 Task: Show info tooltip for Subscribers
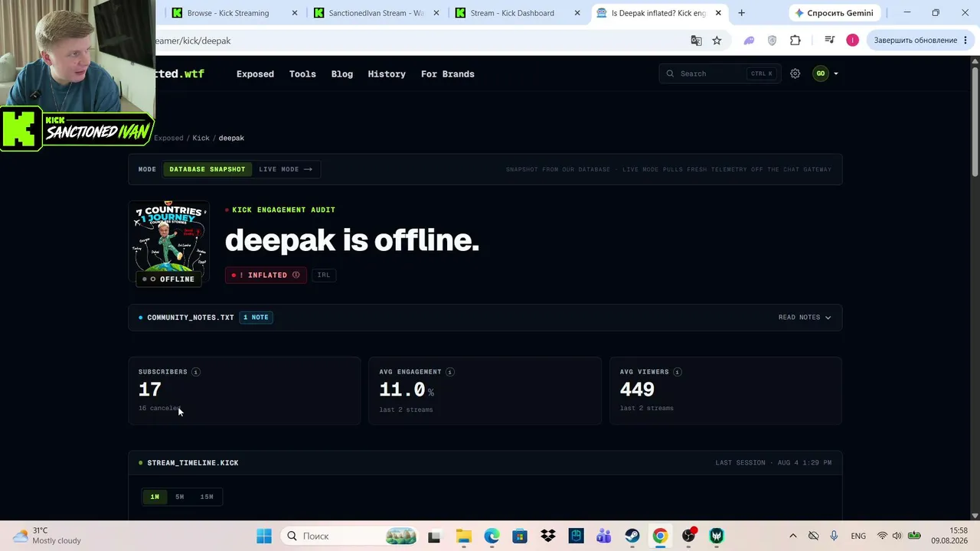[x=196, y=372]
